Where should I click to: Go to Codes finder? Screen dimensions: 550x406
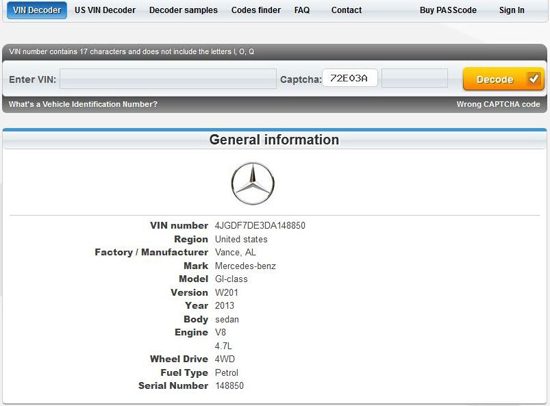tap(256, 10)
